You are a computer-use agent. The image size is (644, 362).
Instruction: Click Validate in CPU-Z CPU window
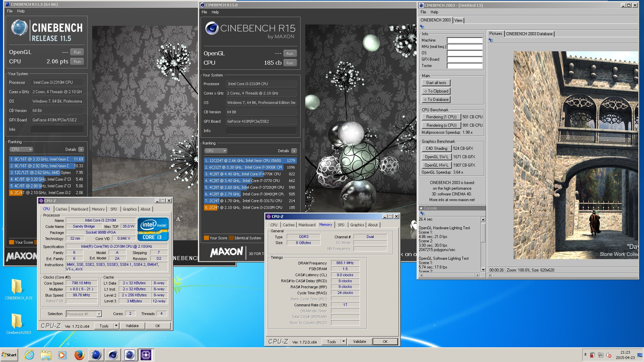(x=132, y=326)
